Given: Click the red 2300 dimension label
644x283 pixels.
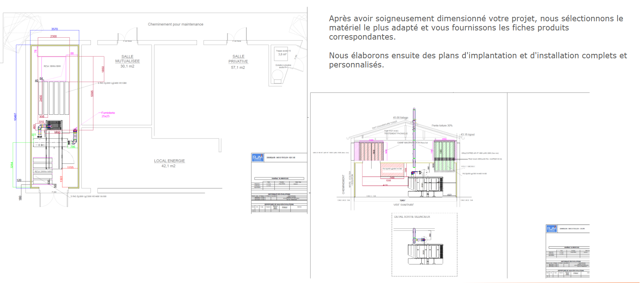Looking at the screenshot, I should [x=54, y=36].
